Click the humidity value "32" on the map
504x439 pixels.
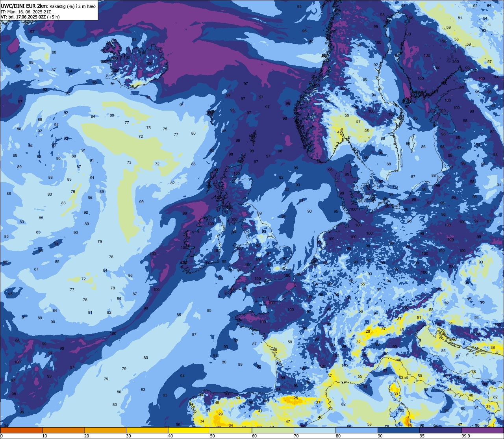(x=358, y=342)
